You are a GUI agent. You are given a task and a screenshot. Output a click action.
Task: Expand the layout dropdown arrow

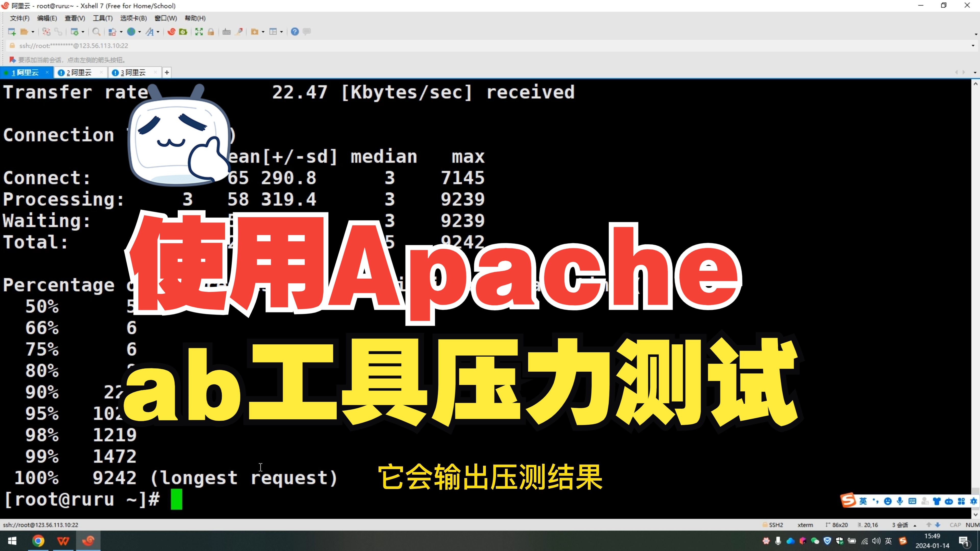tap(281, 32)
